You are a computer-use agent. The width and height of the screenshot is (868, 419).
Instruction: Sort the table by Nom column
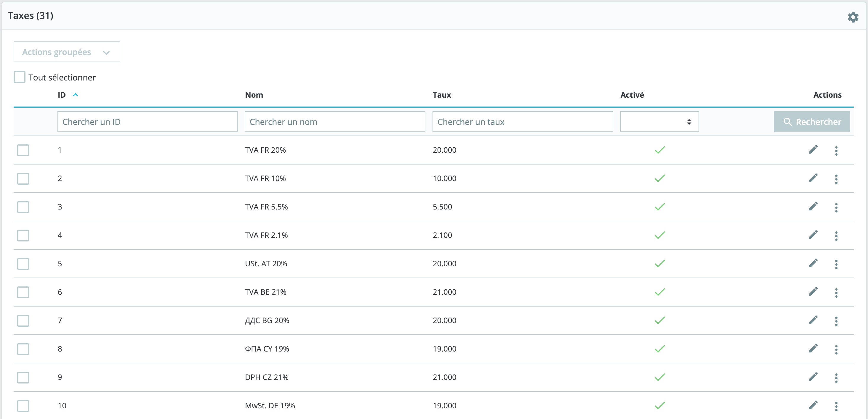[x=254, y=95]
